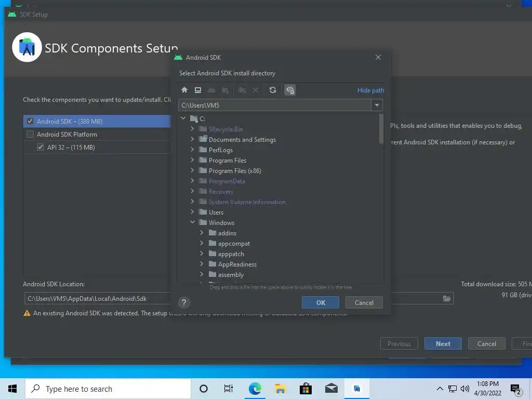Click the module directory toolbar icon
Screen dimensions: 532x399
pyautogui.click(x=225, y=90)
